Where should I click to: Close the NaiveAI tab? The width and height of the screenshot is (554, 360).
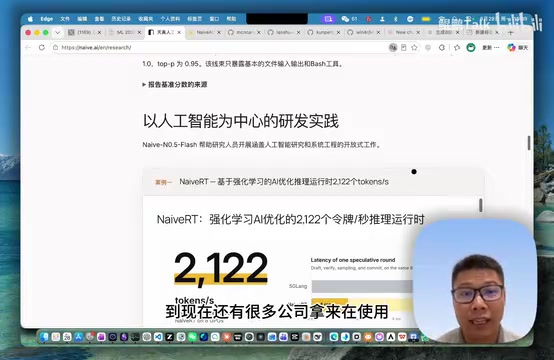click(x=219, y=32)
